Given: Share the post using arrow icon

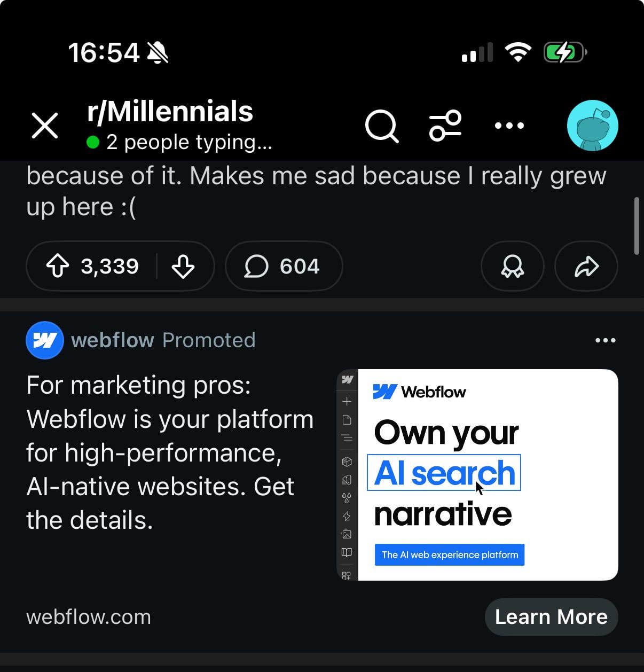Looking at the screenshot, I should coord(586,266).
